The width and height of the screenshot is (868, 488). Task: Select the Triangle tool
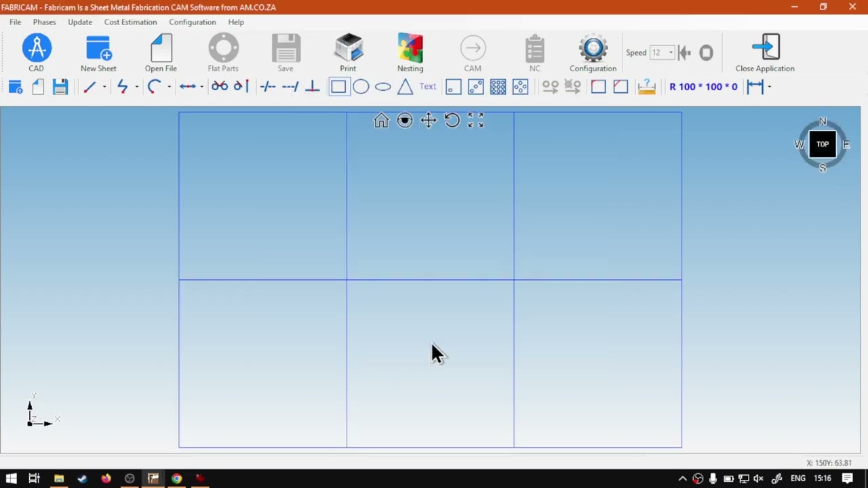coord(405,87)
